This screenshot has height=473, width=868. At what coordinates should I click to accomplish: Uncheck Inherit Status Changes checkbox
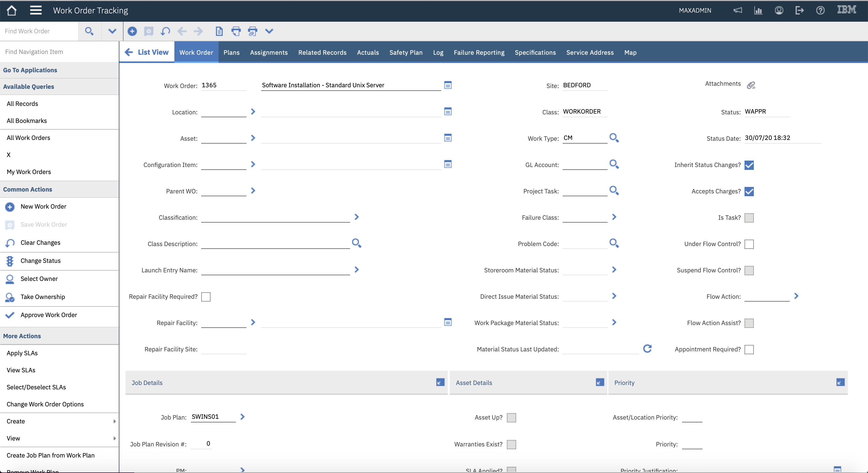749,165
